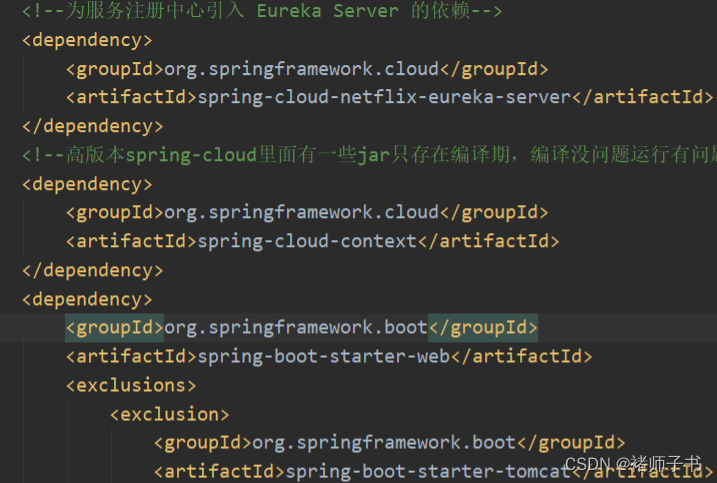The width and height of the screenshot is (717, 483).
Task: Click the groupId line inside the exclusion
Action: coord(390,443)
